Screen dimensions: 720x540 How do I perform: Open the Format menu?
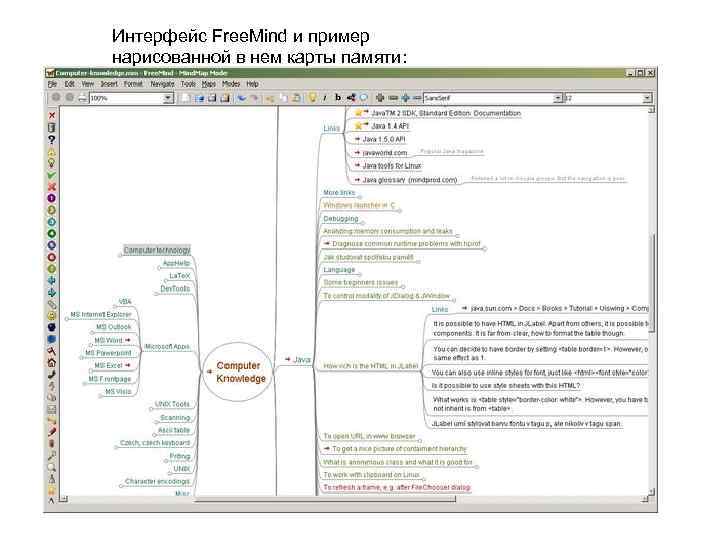point(133,84)
